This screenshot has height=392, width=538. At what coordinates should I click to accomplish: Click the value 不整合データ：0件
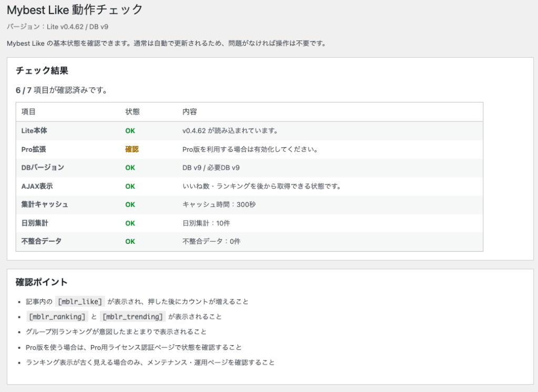click(x=211, y=242)
